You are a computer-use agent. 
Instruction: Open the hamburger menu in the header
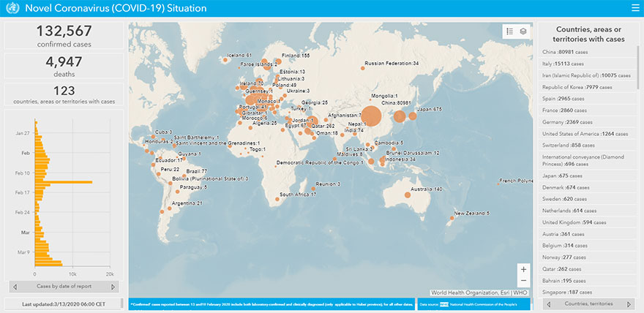634,8
